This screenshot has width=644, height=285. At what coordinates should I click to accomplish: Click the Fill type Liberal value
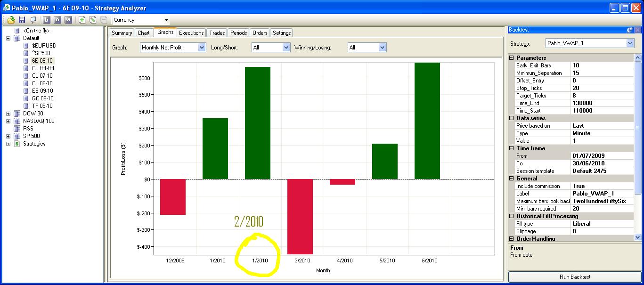(x=602, y=224)
